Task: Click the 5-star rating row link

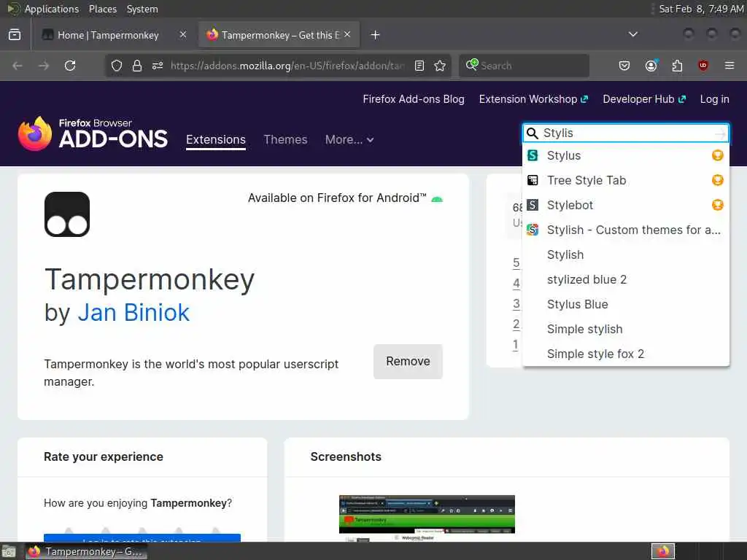Action: pyautogui.click(x=516, y=262)
